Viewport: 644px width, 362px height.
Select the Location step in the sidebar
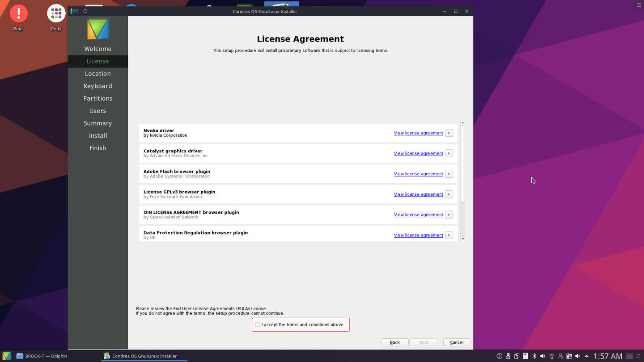pos(97,74)
